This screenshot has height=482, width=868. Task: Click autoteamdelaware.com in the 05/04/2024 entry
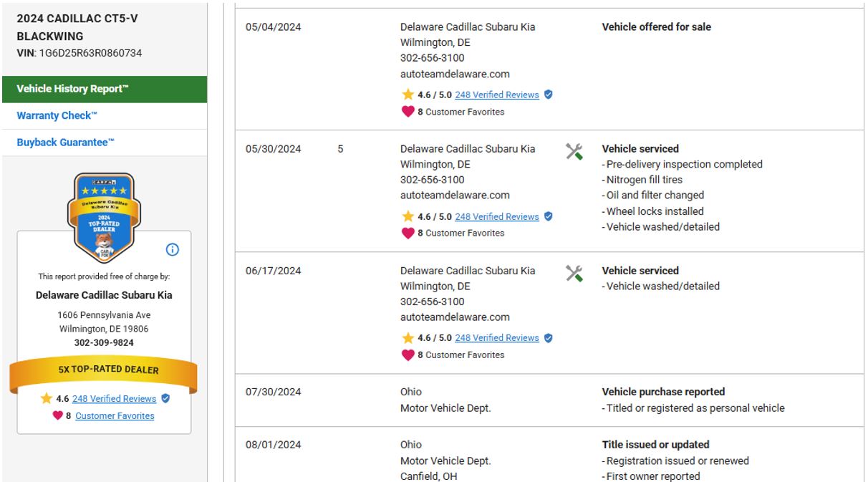[x=455, y=74]
